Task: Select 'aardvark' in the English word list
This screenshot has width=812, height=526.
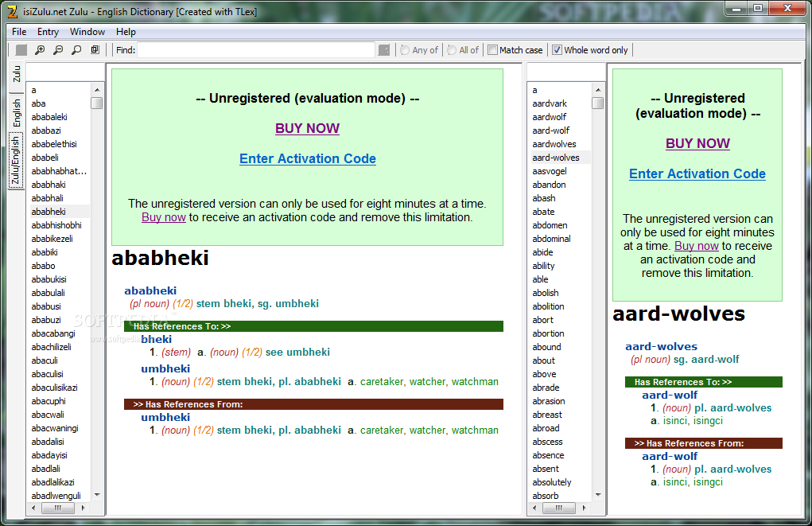Action: click(x=550, y=103)
